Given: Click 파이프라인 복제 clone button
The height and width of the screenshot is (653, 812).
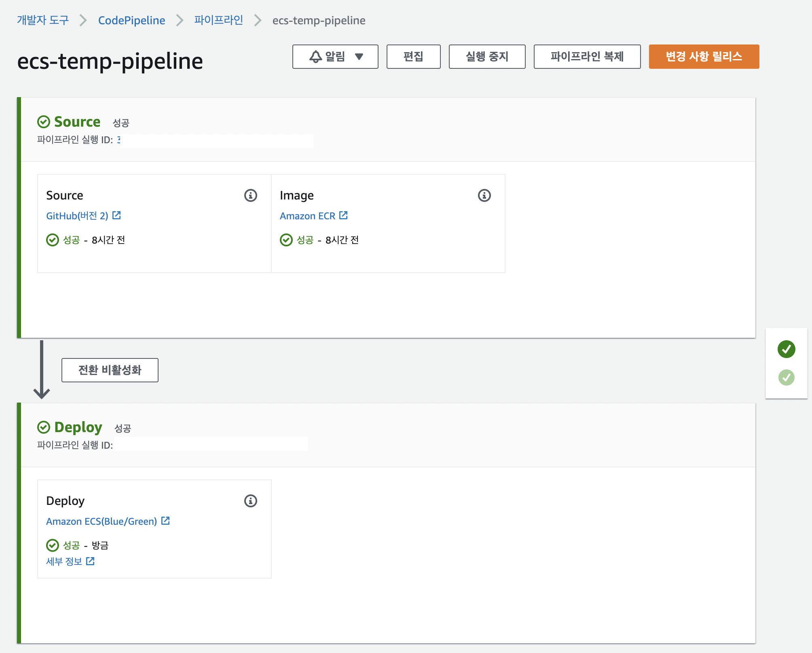Looking at the screenshot, I should 587,57.
